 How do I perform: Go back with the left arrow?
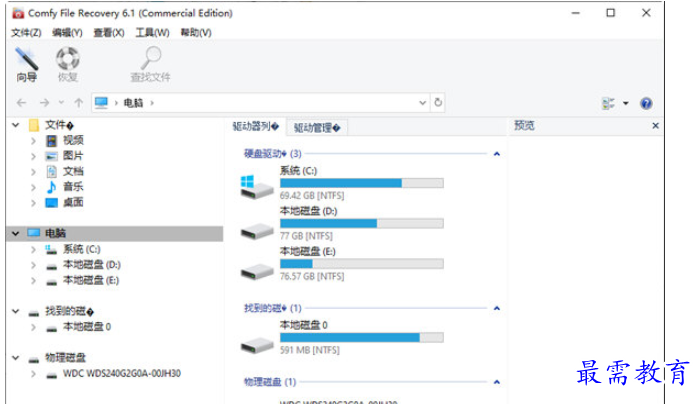coord(21,103)
